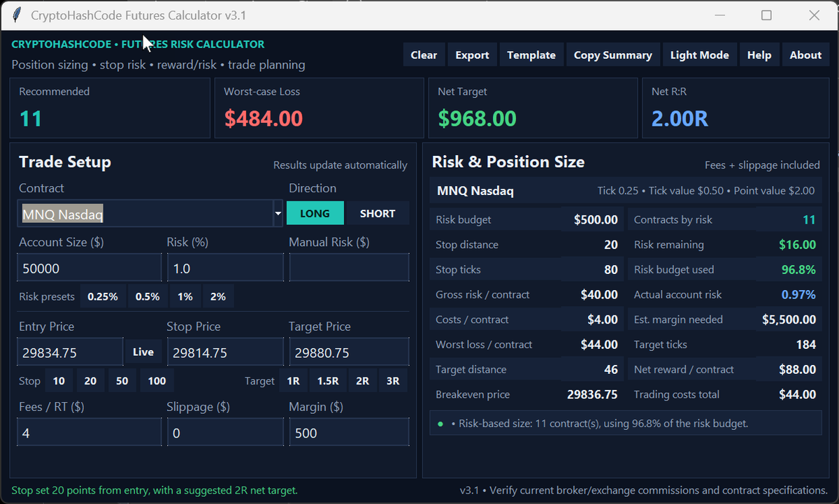Apply the 2% risk preset

(218, 296)
